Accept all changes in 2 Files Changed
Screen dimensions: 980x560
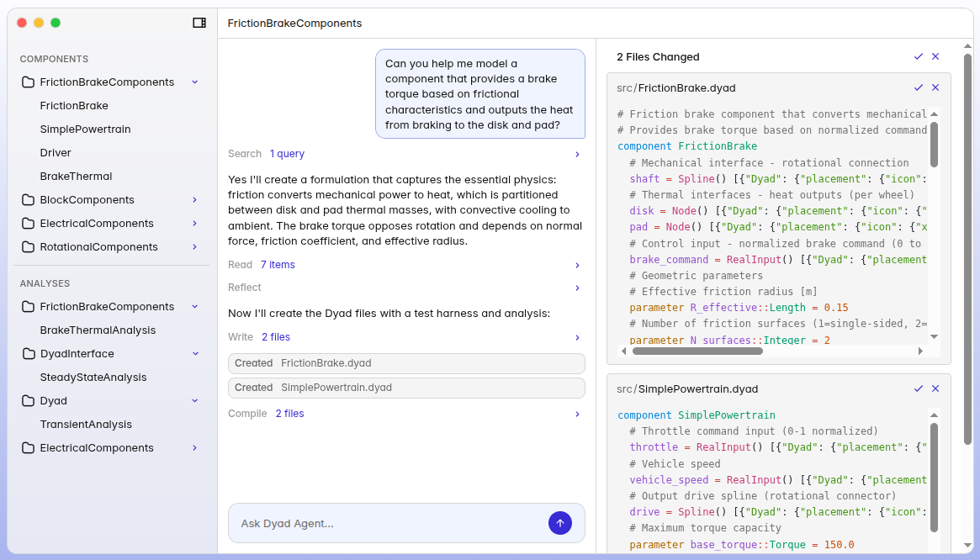[918, 56]
